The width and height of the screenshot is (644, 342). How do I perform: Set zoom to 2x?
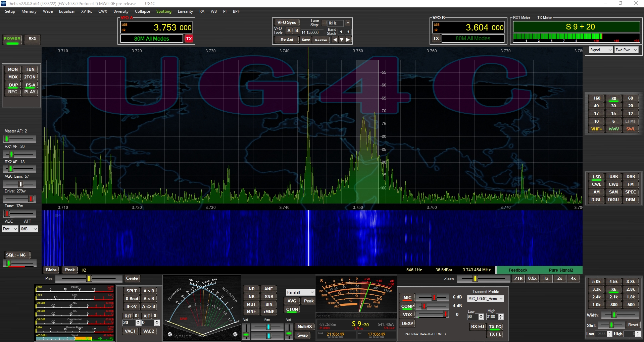[x=560, y=278]
